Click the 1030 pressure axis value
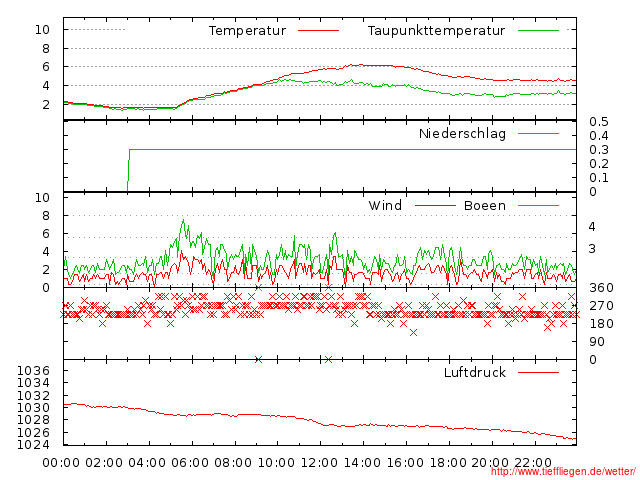Viewport: 640px width, 480px height. pyautogui.click(x=33, y=407)
